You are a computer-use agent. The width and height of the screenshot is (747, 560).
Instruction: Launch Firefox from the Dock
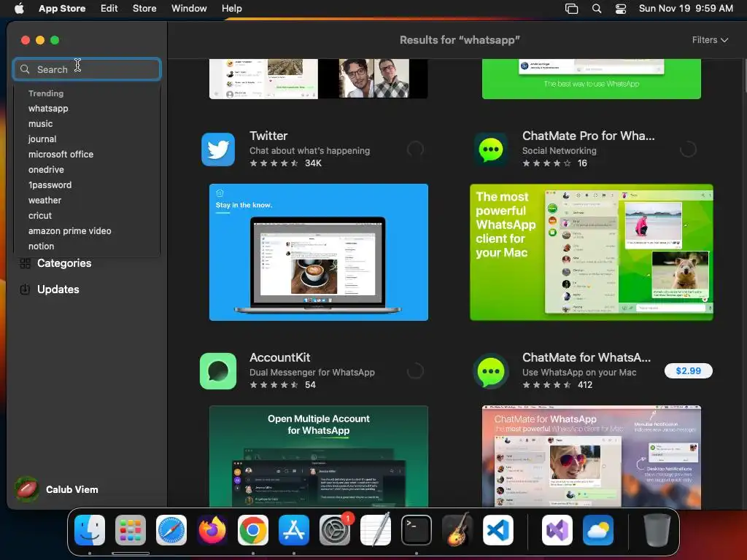(212, 530)
